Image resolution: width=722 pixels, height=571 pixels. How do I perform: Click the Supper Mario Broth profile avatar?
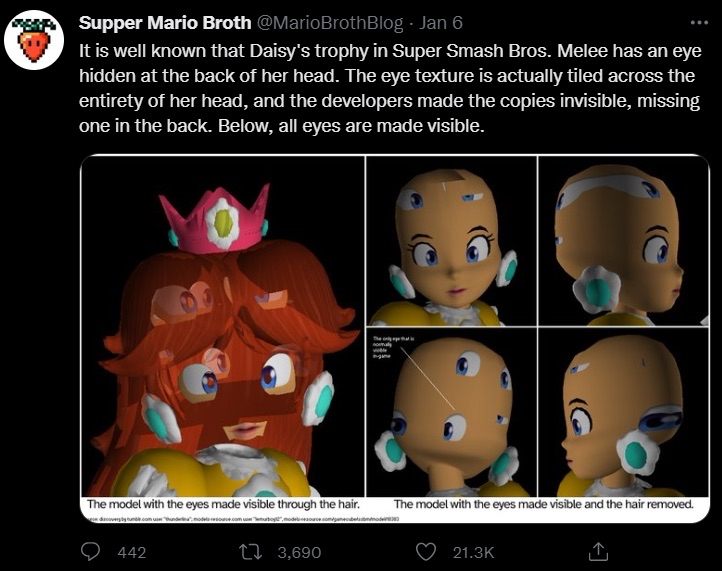tap(34, 40)
